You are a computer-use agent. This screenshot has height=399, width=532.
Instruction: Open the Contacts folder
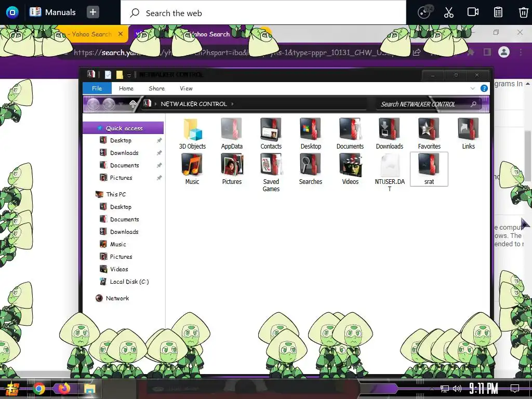click(271, 134)
